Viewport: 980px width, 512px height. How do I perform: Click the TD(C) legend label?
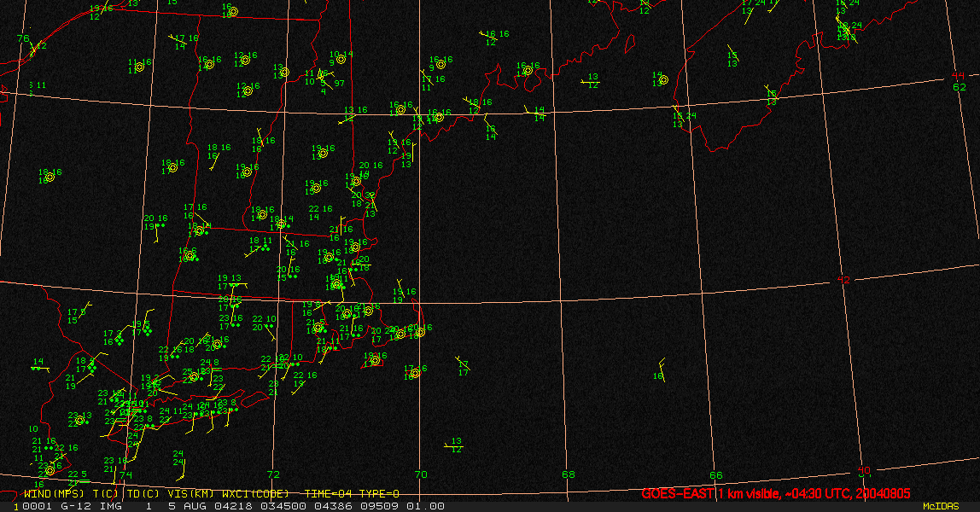point(143,494)
